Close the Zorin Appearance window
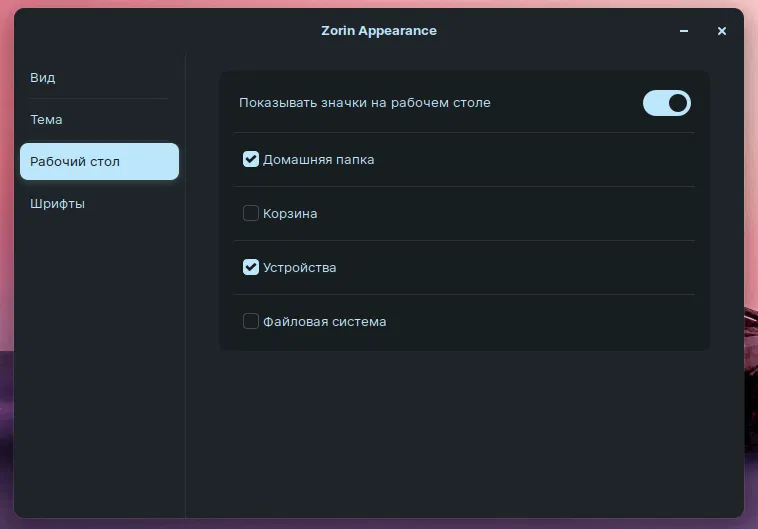The image size is (758, 529). coord(721,31)
